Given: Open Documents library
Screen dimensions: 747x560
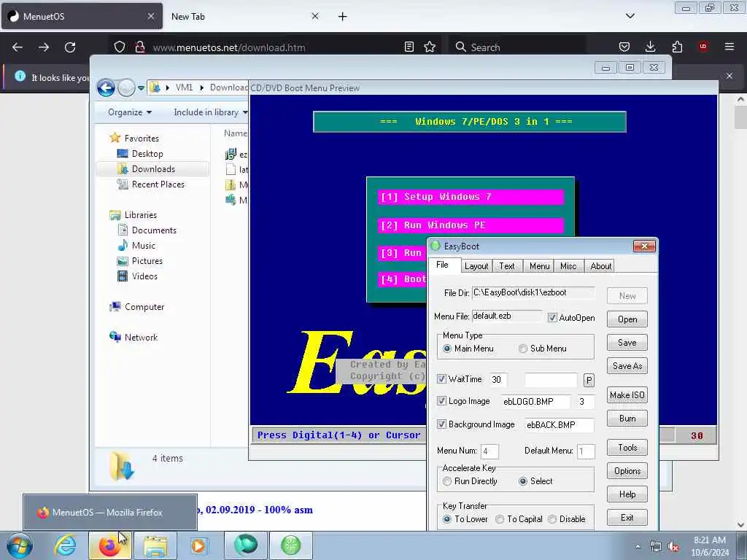Looking at the screenshot, I should [154, 230].
